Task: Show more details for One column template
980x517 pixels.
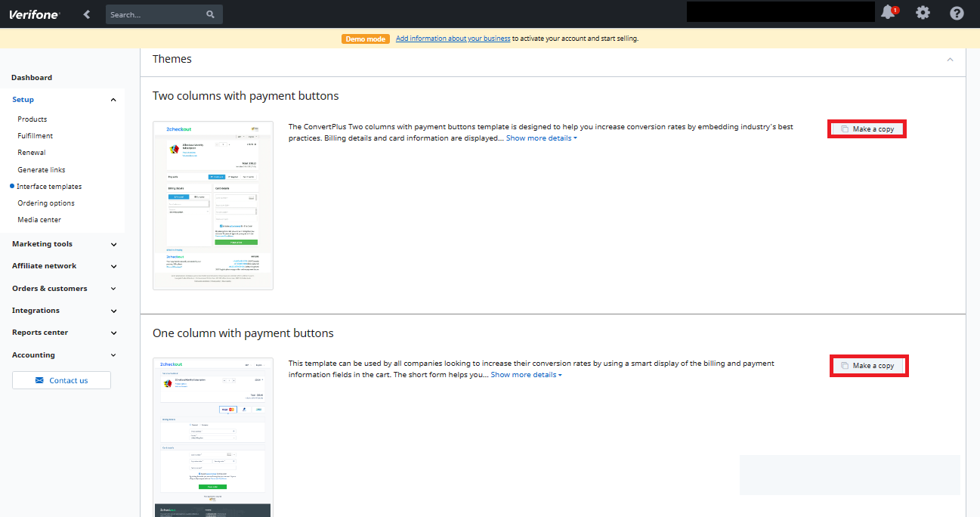Action: [526, 375]
